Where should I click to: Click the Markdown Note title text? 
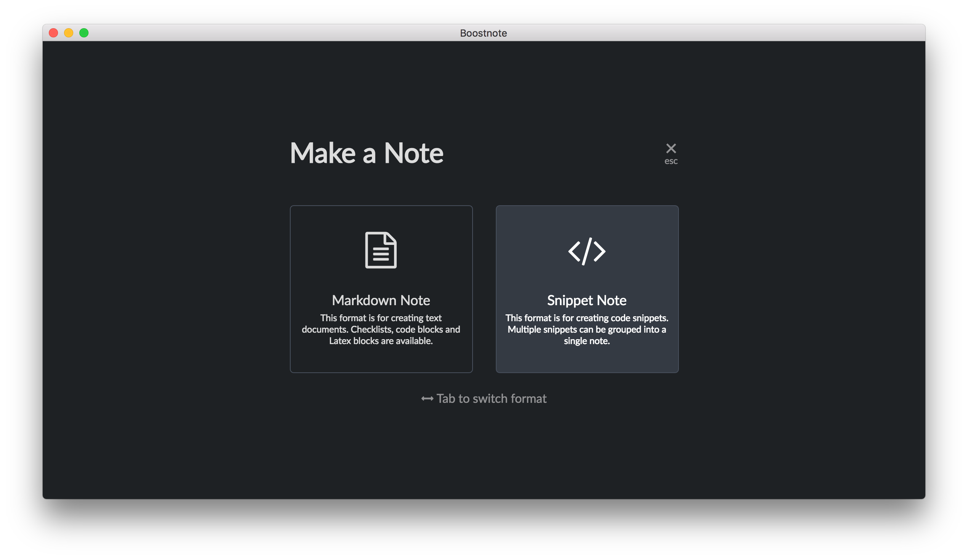click(x=381, y=300)
